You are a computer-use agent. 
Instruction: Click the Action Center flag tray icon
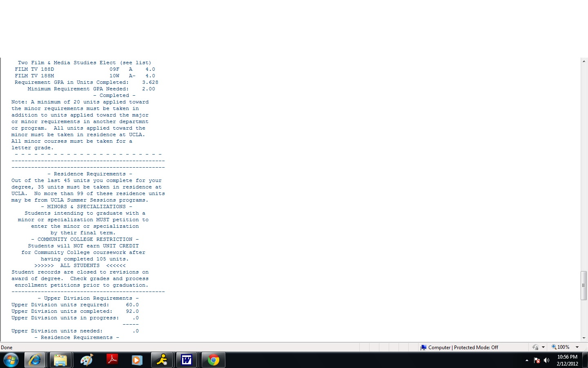tap(537, 360)
